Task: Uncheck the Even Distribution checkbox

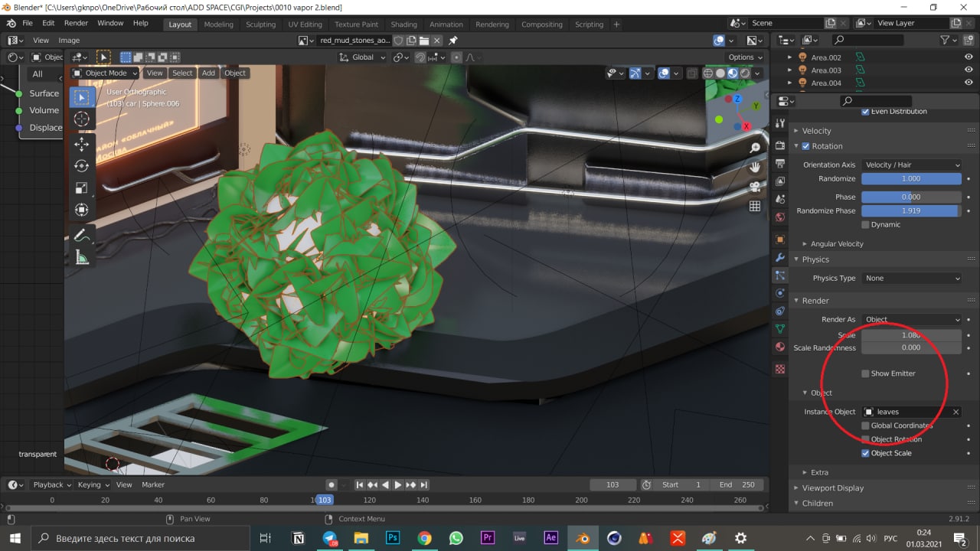Action: (x=865, y=112)
